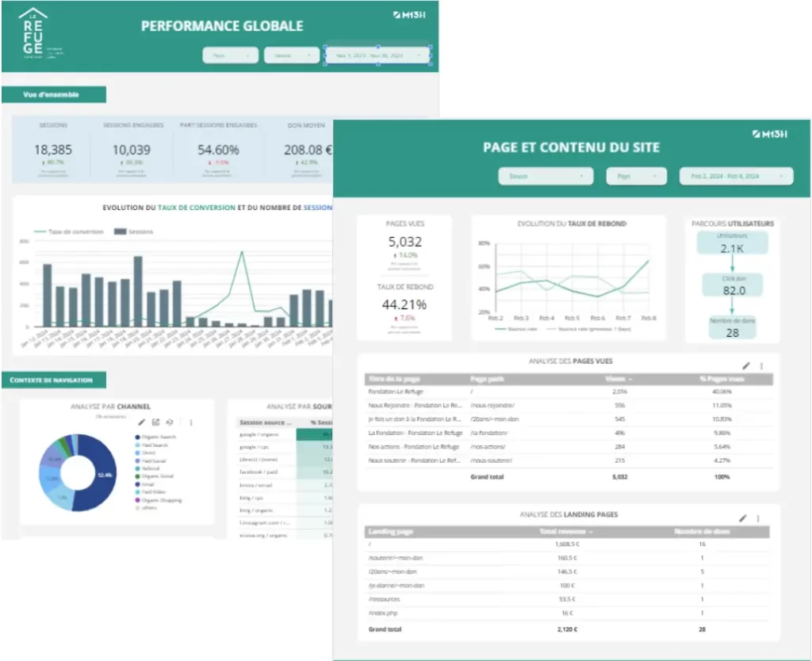The width and height of the screenshot is (812, 661).
Task: Select the Contexte de Navigation section tab
Action: [x=52, y=380]
